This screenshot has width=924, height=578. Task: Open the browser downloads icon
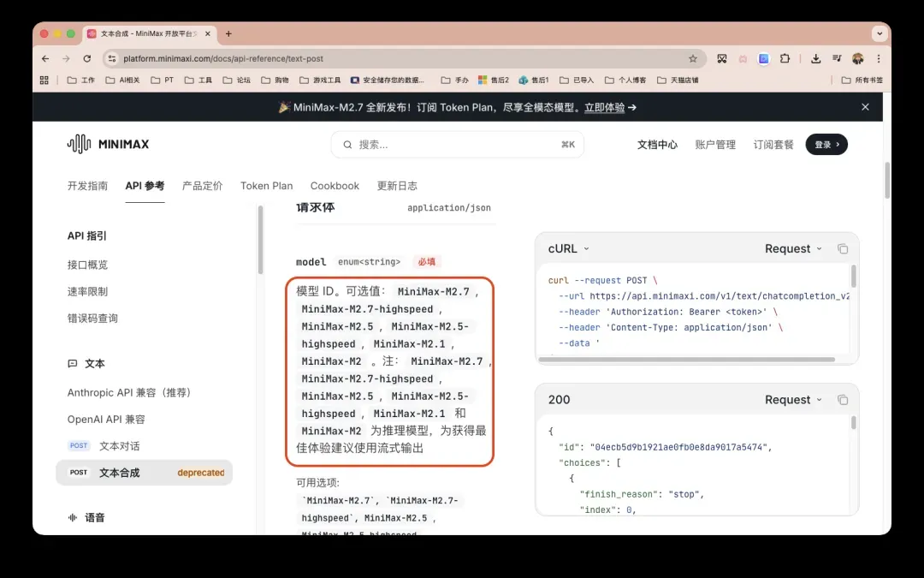tap(815, 58)
